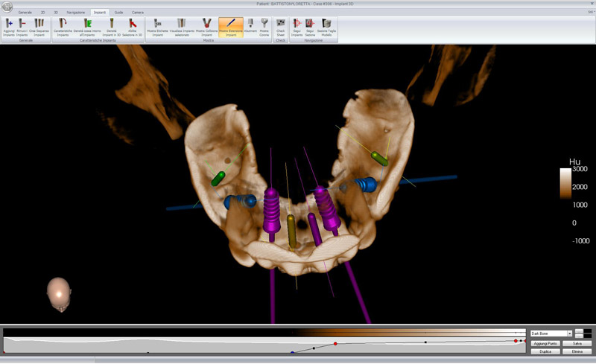Click the Aggiungi Punto button
The height and width of the screenshot is (364, 596).
click(545, 342)
